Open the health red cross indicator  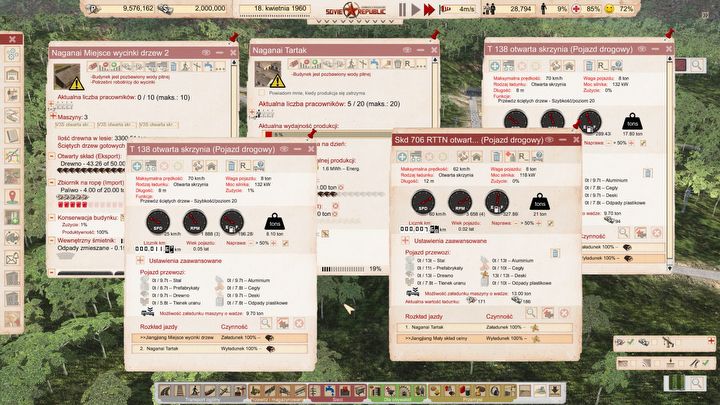coord(576,9)
